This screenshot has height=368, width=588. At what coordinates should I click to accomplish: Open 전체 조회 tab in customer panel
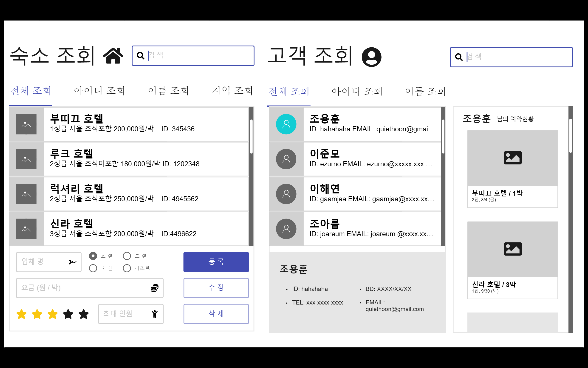pos(289,91)
